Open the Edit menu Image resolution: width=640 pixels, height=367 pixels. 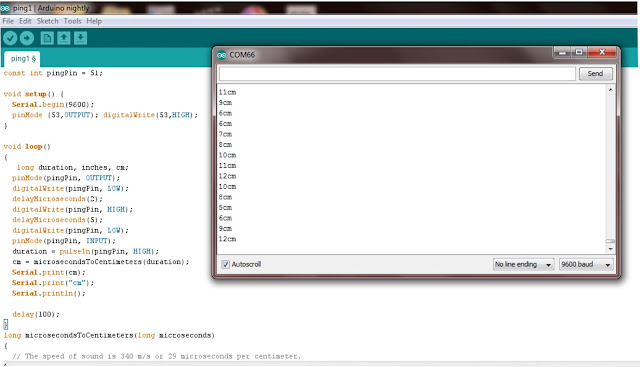point(25,21)
